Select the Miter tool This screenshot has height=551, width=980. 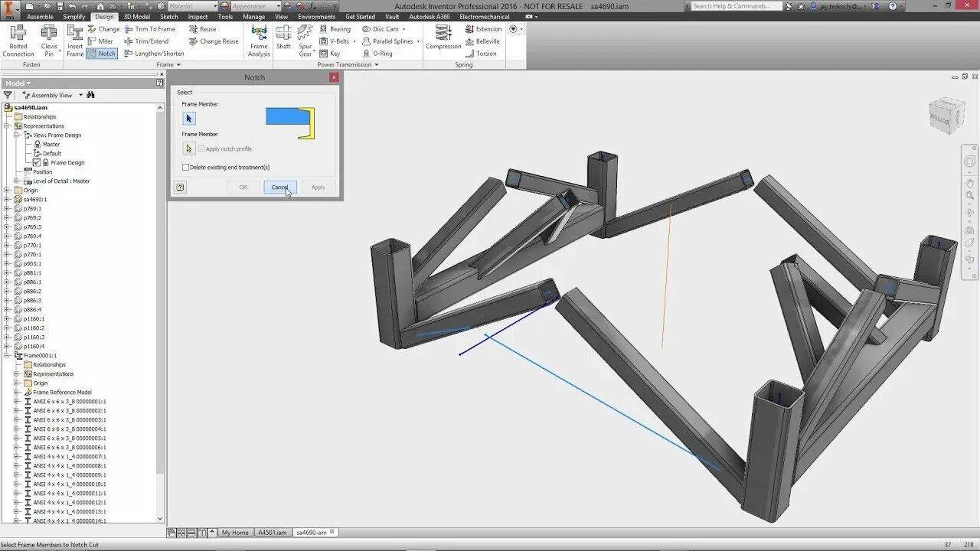[100, 41]
